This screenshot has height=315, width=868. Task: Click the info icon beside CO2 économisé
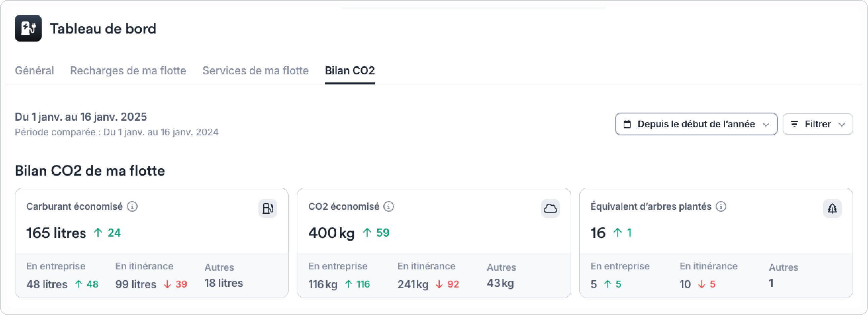click(x=389, y=206)
